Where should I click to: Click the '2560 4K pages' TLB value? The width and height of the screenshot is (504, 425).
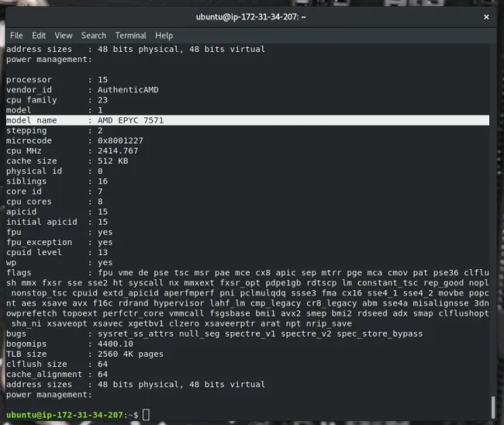tap(130, 354)
